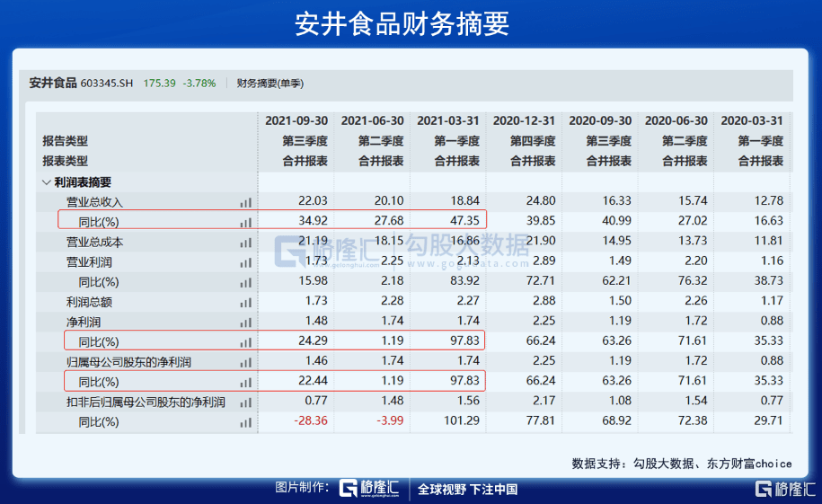The height and width of the screenshot is (504, 822).
Task: Select the 2021-09-30 column header
Action: pos(296,120)
